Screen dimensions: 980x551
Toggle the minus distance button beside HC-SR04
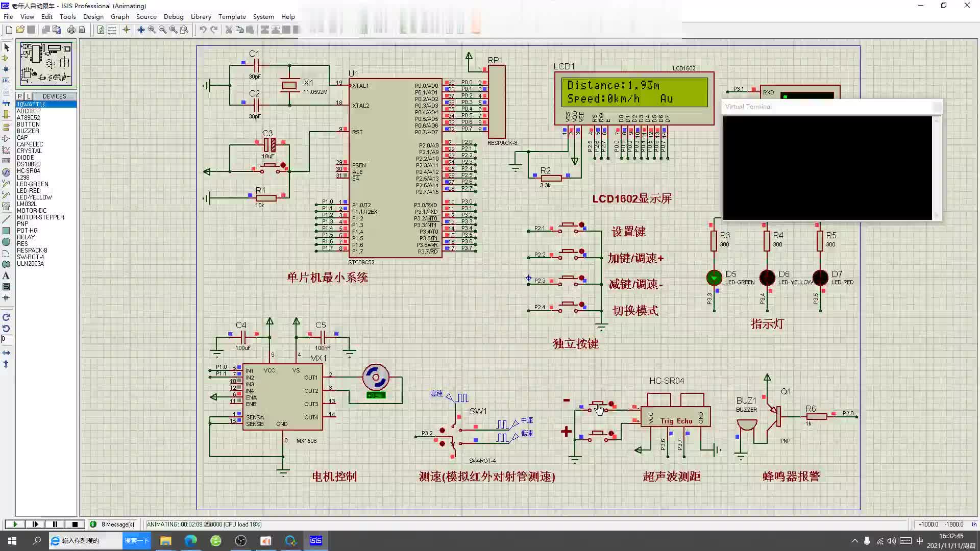click(598, 406)
